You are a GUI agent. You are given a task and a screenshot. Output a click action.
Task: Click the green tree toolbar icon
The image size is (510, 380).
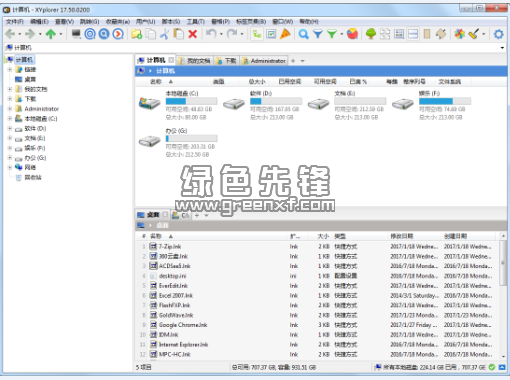pyautogui.click(x=371, y=34)
